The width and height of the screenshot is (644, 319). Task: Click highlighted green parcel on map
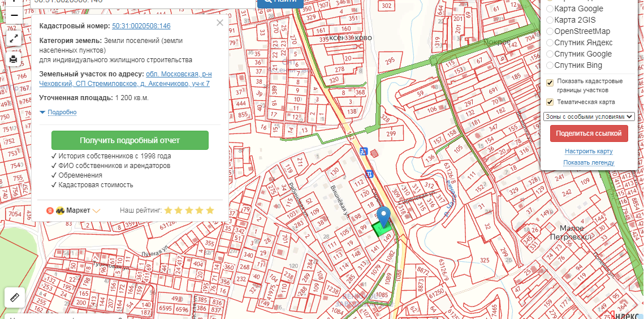[381, 230]
